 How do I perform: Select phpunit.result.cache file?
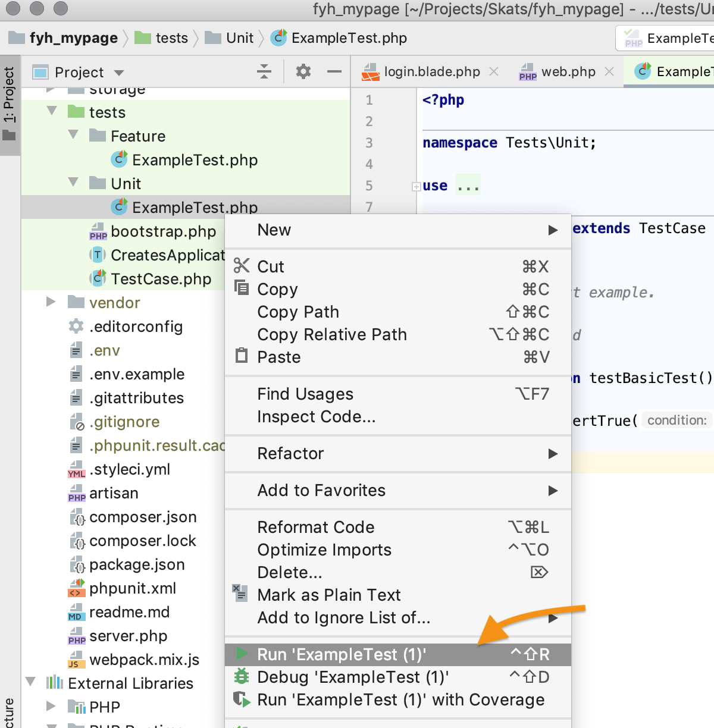pyautogui.click(x=148, y=445)
